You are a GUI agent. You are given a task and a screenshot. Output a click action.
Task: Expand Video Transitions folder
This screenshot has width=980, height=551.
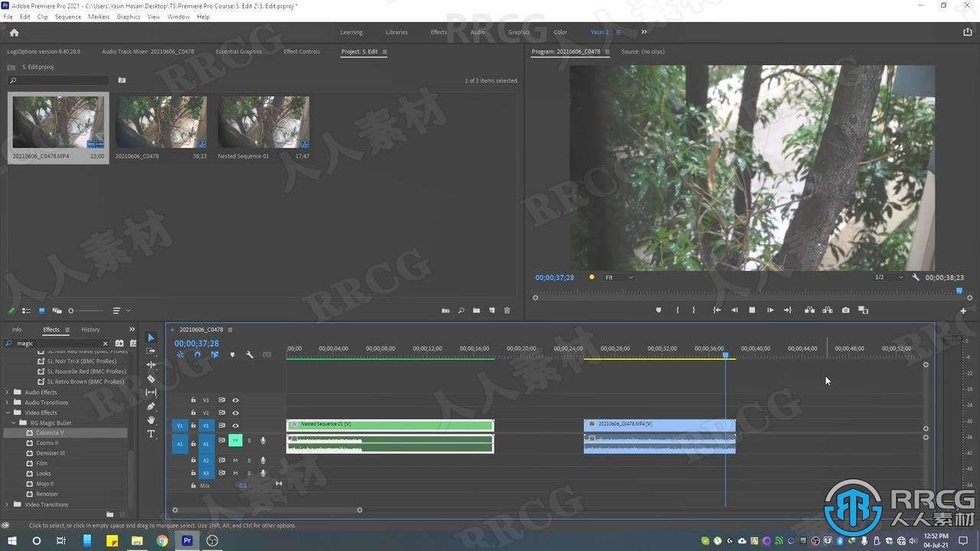(x=8, y=504)
